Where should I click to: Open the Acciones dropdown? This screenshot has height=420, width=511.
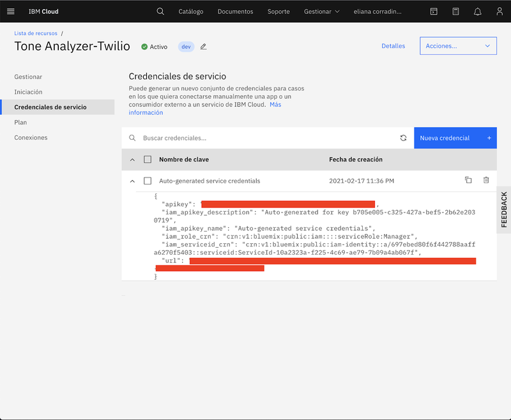[x=458, y=45]
